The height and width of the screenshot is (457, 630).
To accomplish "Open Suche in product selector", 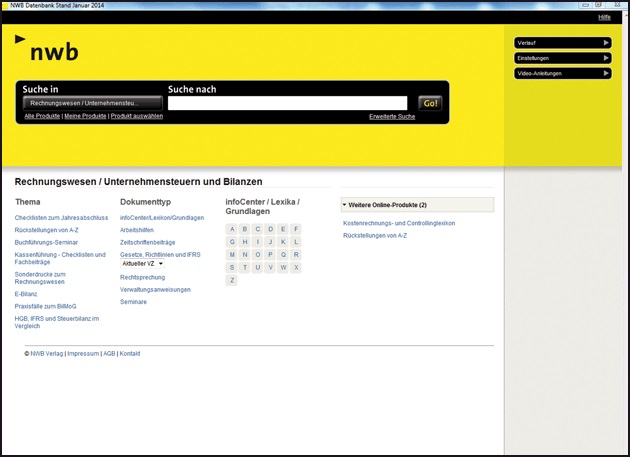I will (x=93, y=103).
